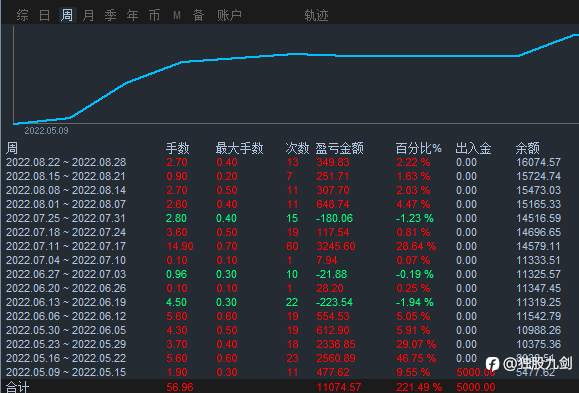
Task: Click the 百分比% column header
Action: (x=418, y=148)
